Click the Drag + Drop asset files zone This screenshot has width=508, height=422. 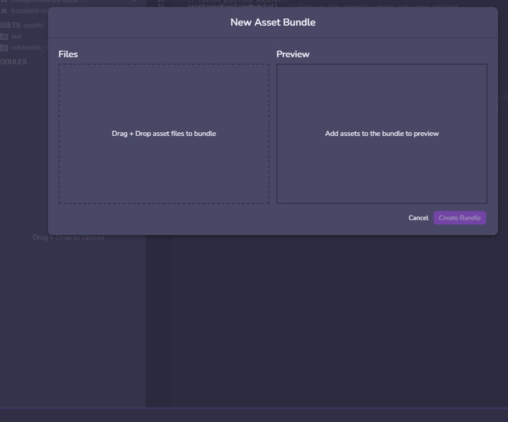pos(164,134)
